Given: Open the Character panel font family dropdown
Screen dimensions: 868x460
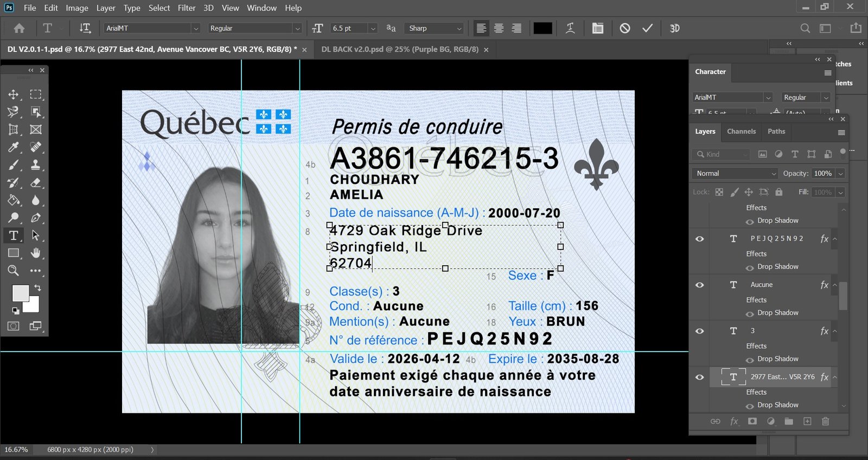Looking at the screenshot, I should [x=768, y=98].
